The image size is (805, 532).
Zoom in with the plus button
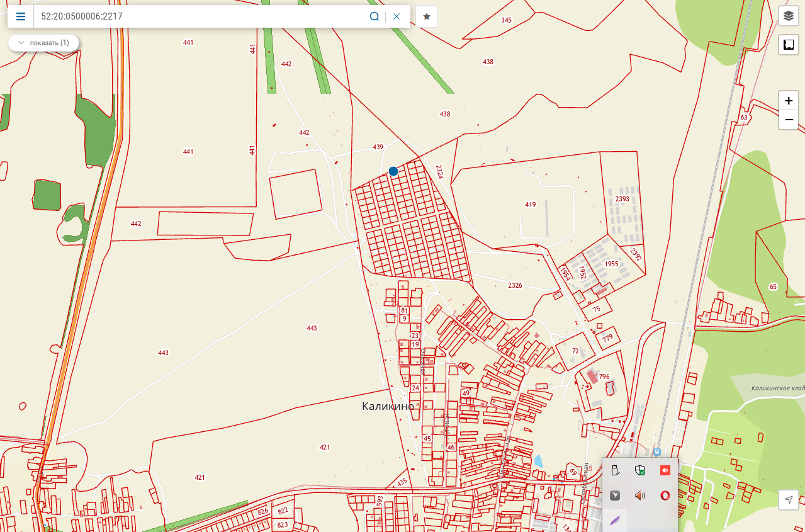[789, 101]
